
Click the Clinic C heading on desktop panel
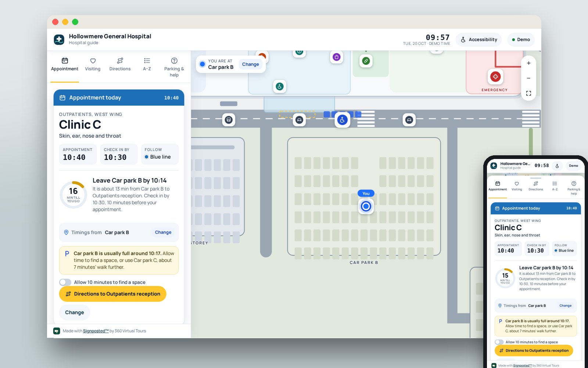(80, 125)
